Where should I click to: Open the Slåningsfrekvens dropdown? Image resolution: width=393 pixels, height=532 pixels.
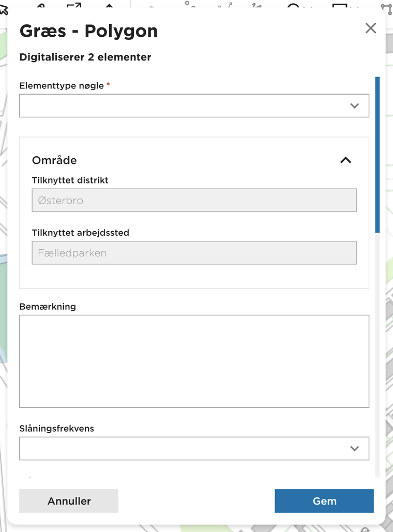click(x=194, y=449)
